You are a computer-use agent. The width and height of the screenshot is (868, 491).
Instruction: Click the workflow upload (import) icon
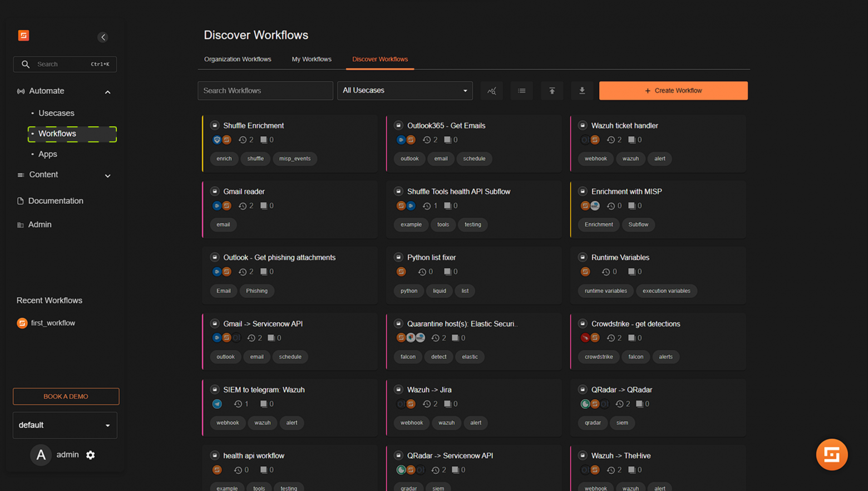click(551, 91)
